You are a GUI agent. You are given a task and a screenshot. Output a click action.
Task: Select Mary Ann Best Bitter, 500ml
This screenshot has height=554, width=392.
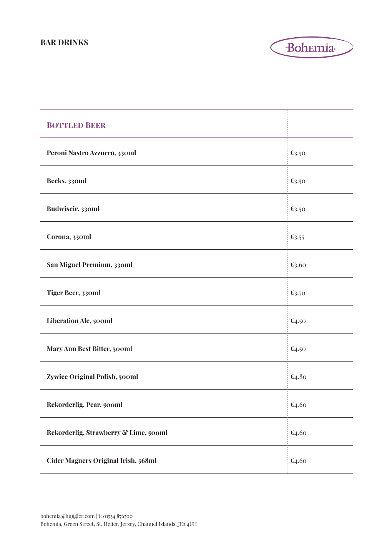[x=89, y=349]
